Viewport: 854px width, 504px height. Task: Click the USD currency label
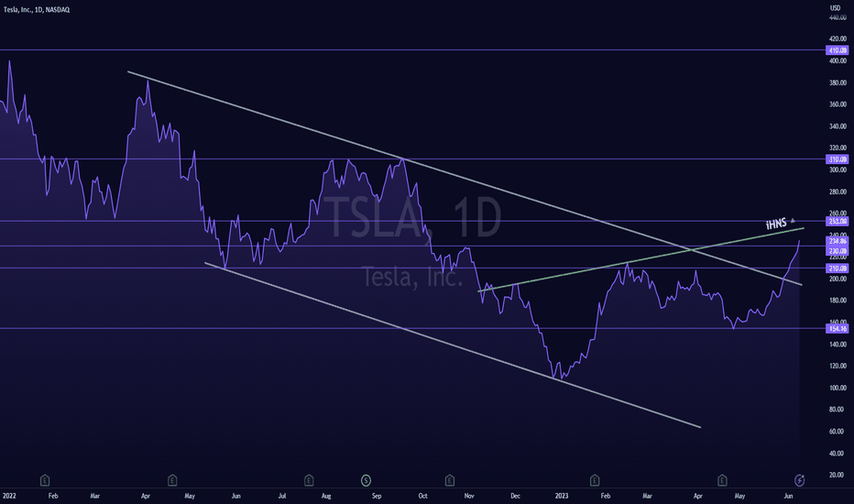coord(835,7)
